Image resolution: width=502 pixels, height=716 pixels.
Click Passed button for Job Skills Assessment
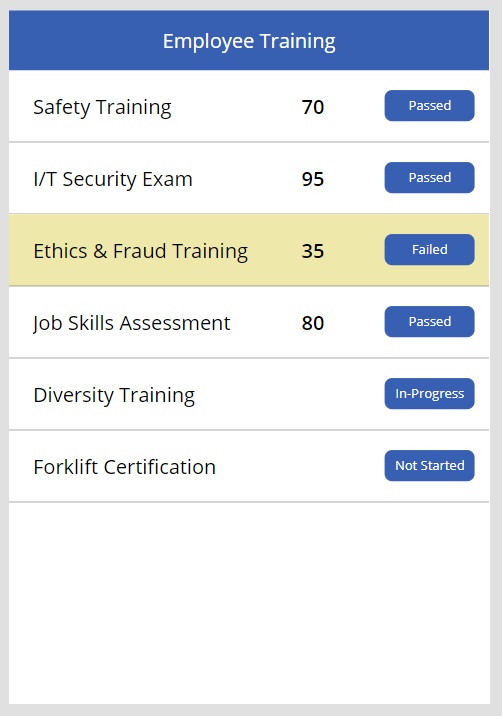(429, 321)
